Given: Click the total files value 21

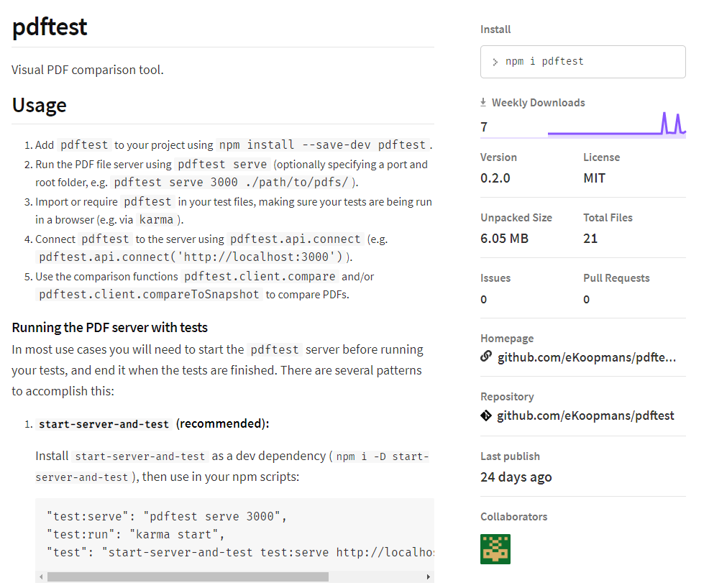Looking at the screenshot, I should [x=590, y=238].
